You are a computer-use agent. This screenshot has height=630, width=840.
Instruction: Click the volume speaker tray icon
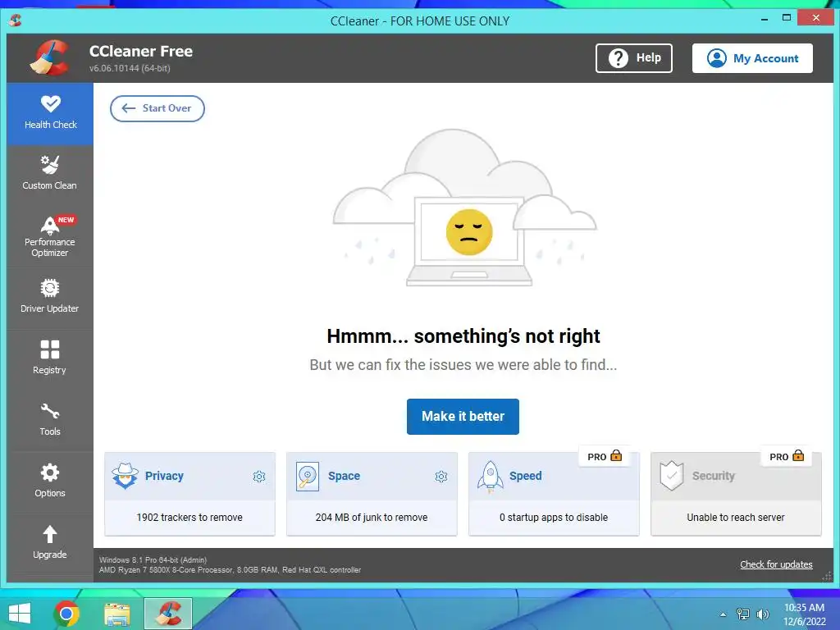click(762, 614)
